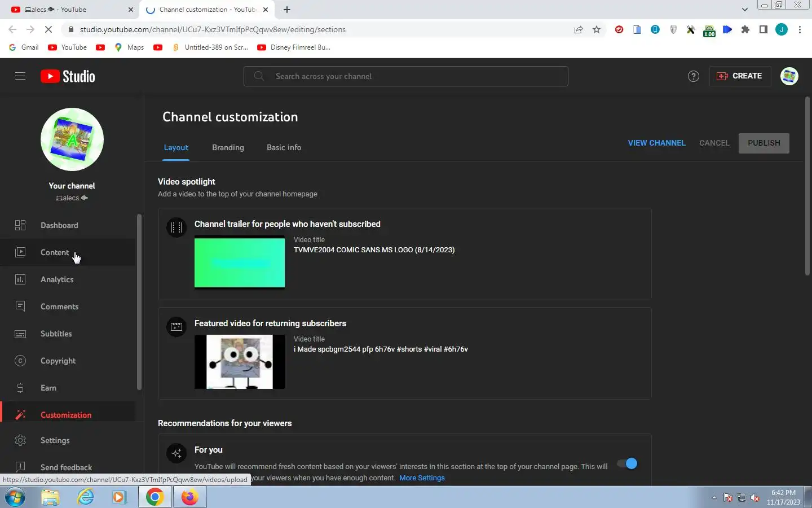Open a new browser tab
The width and height of the screenshot is (812, 508).
[x=287, y=10]
